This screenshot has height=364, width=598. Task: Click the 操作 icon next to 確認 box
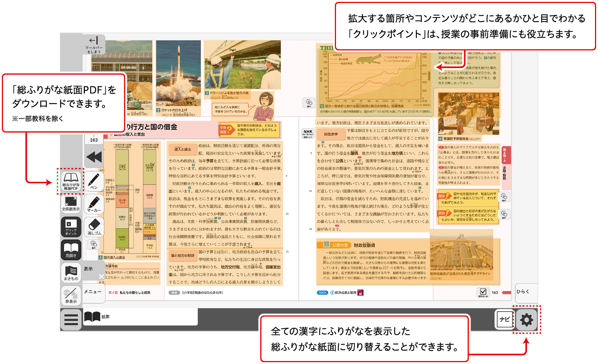504,197
